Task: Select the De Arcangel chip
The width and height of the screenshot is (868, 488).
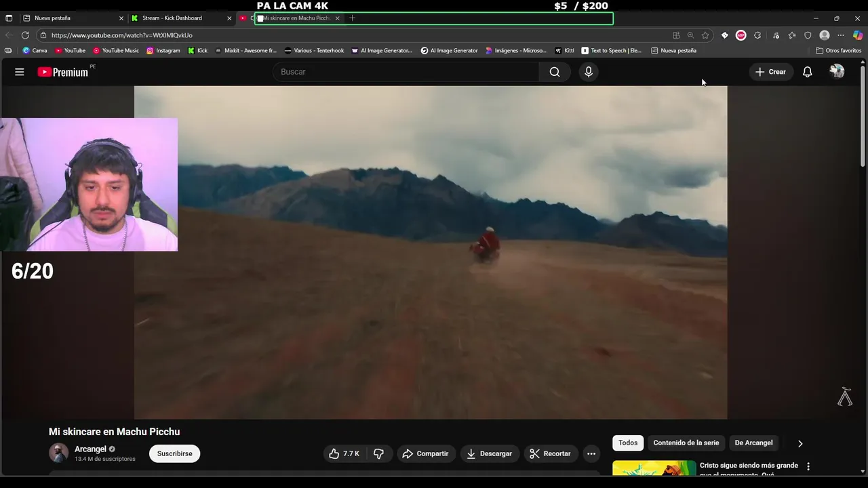Action: click(x=753, y=443)
